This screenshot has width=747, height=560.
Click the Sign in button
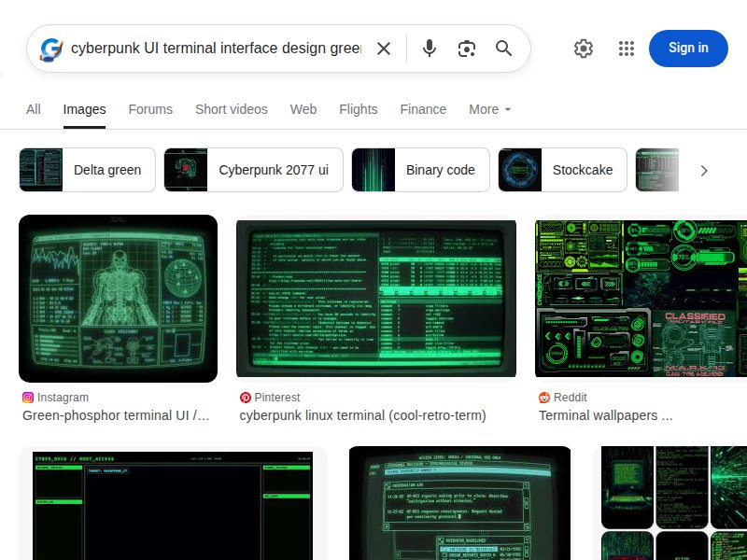[688, 48]
